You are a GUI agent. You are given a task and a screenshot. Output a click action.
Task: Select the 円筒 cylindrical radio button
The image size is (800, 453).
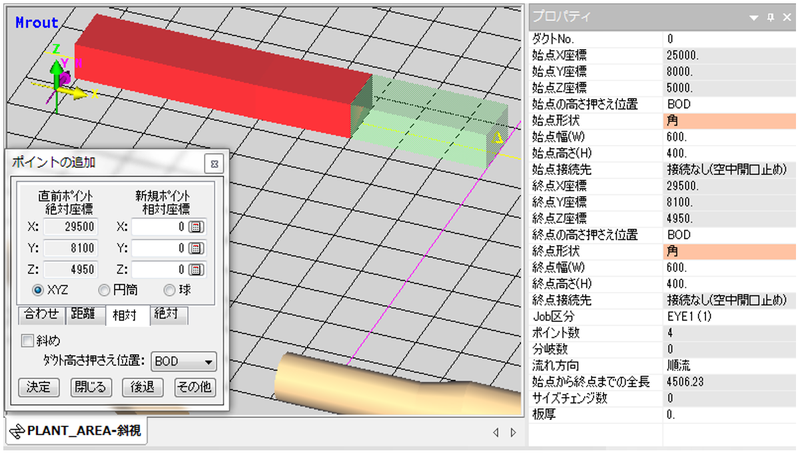click(103, 291)
